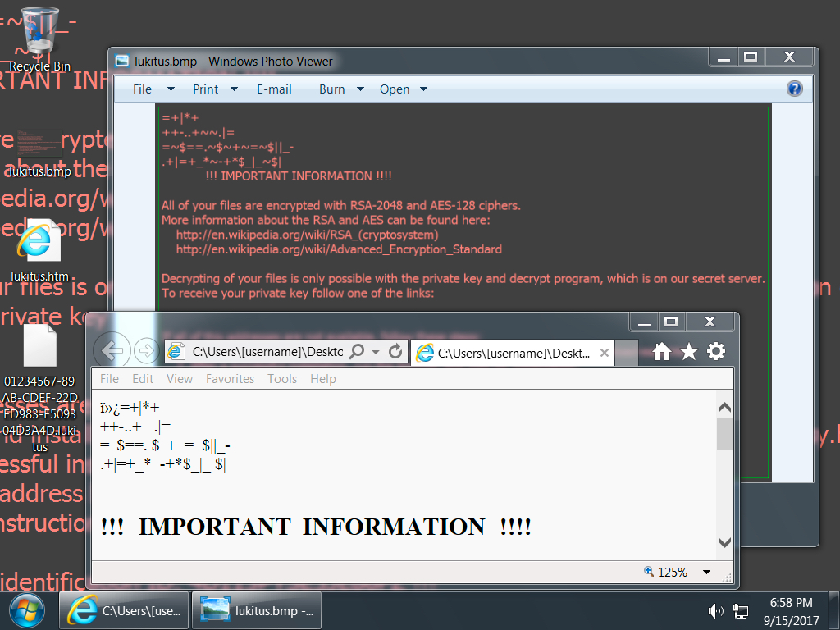
Task: Click the search magnifier in the address bar
Action: (x=357, y=351)
